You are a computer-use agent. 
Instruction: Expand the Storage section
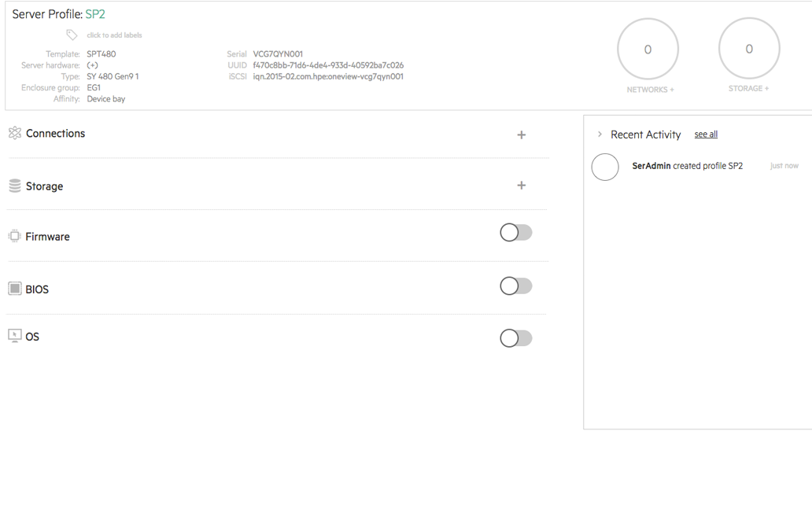[44, 186]
